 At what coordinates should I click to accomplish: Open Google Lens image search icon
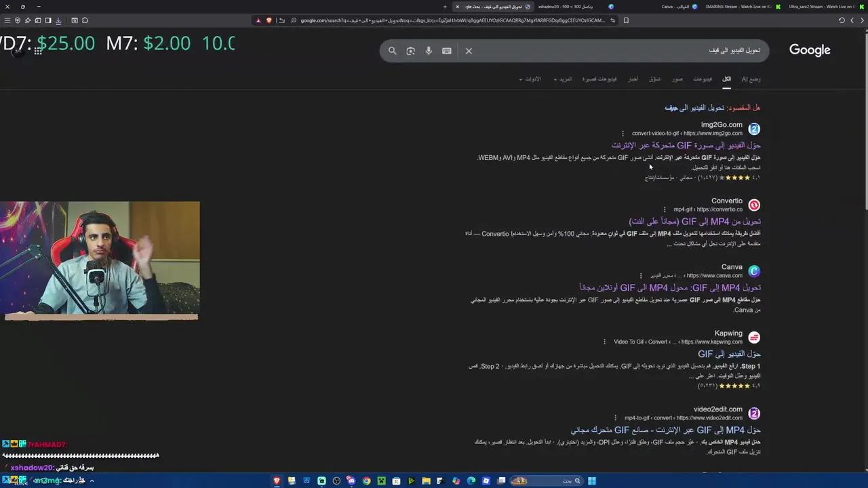pyautogui.click(x=410, y=51)
